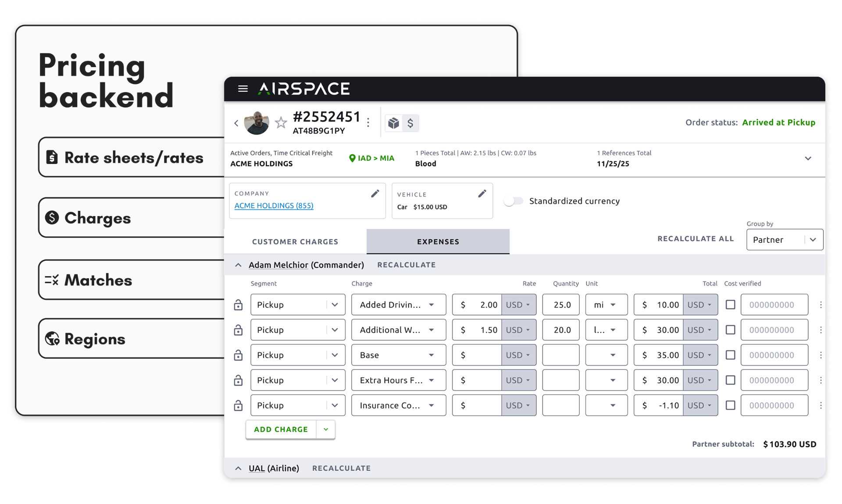The height and width of the screenshot is (504, 842).
Task: Click the Charges dollar coin icon
Action: point(52,217)
